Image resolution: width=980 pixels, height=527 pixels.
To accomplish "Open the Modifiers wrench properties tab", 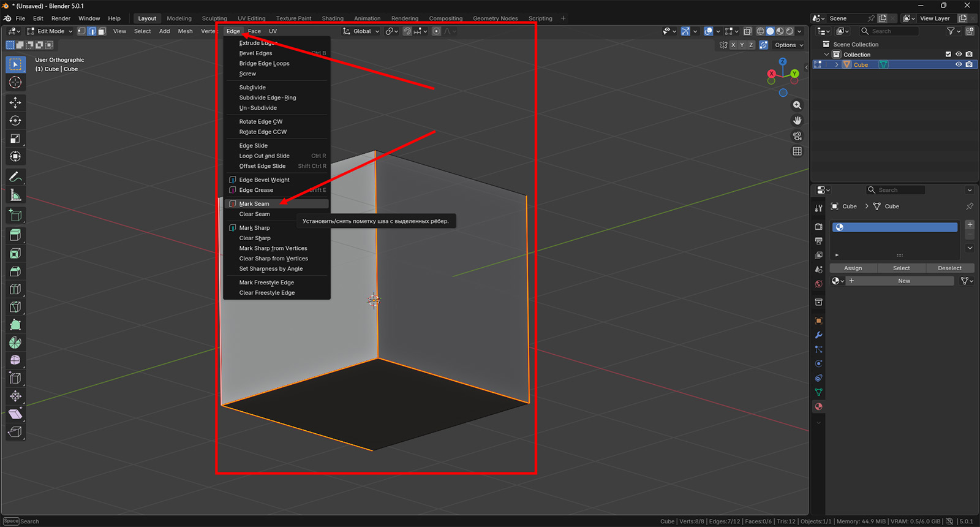I will (x=818, y=335).
